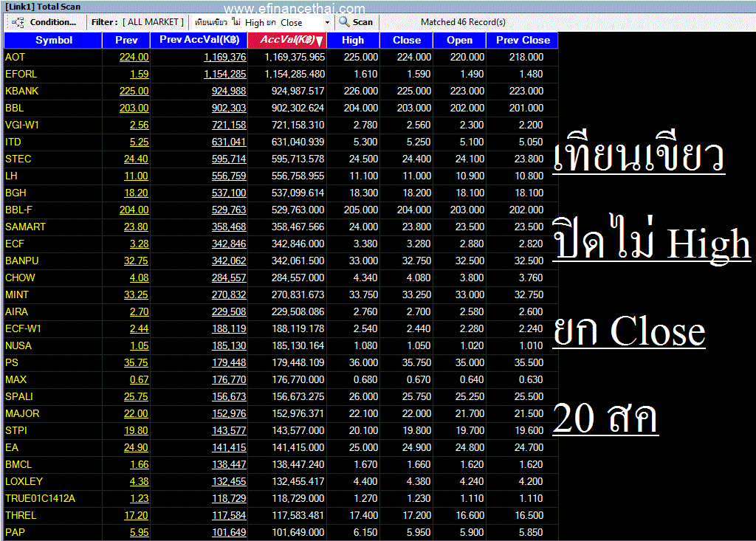756x541 pixels.
Task: Open the scan condition dropdown arrow
Action: [327, 22]
